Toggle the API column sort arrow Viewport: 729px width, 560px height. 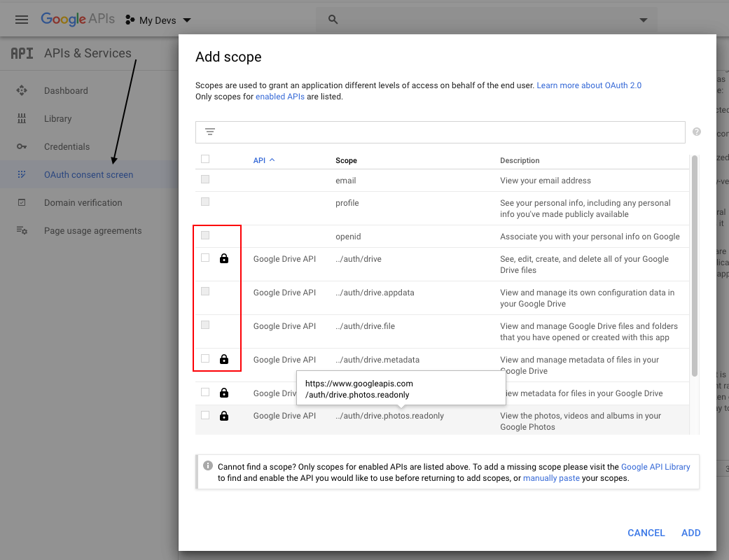coord(272,160)
